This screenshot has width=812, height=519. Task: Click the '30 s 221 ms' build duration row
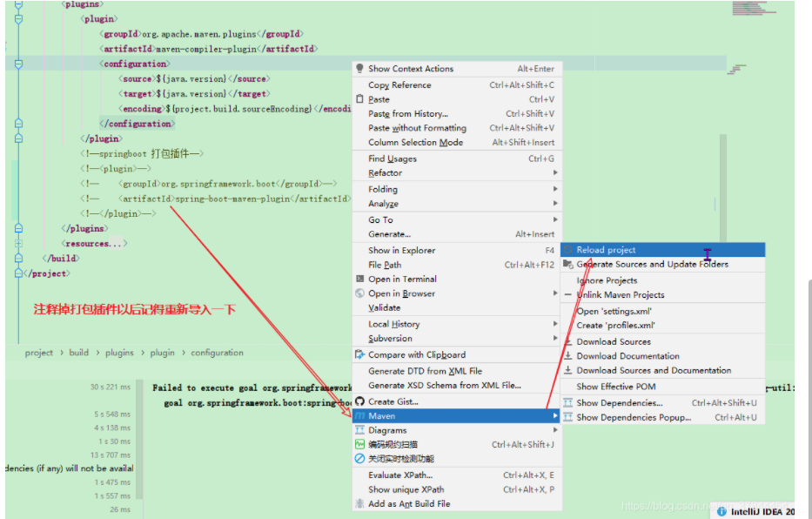click(111, 387)
